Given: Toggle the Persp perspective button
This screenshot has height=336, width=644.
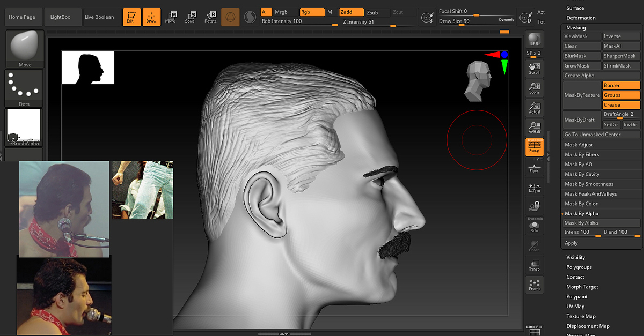Looking at the screenshot, I should (x=534, y=147).
